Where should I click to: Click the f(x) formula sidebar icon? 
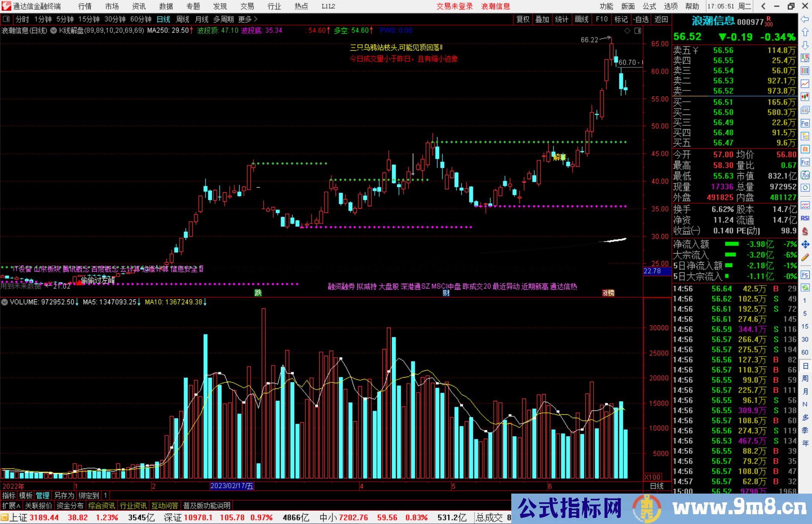coord(805,175)
